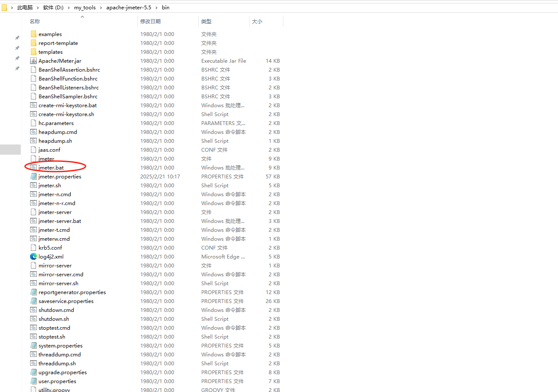Click the 2025/2/21 10:17 date cell
This screenshot has width=558, height=392.
[160, 176]
